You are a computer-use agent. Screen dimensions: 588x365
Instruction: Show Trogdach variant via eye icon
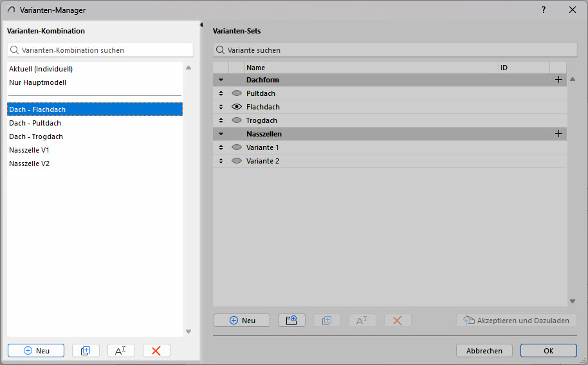pyautogui.click(x=237, y=120)
